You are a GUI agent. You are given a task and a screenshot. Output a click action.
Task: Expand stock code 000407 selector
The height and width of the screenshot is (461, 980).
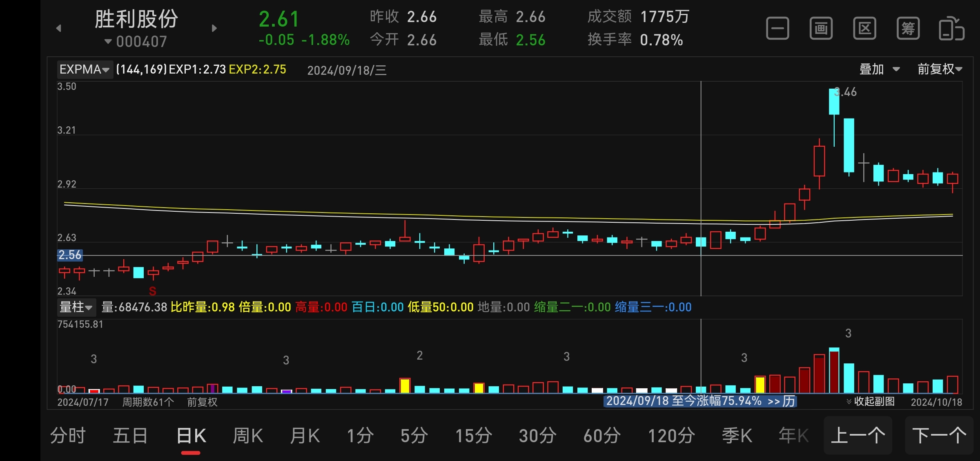pyautogui.click(x=136, y=42)
